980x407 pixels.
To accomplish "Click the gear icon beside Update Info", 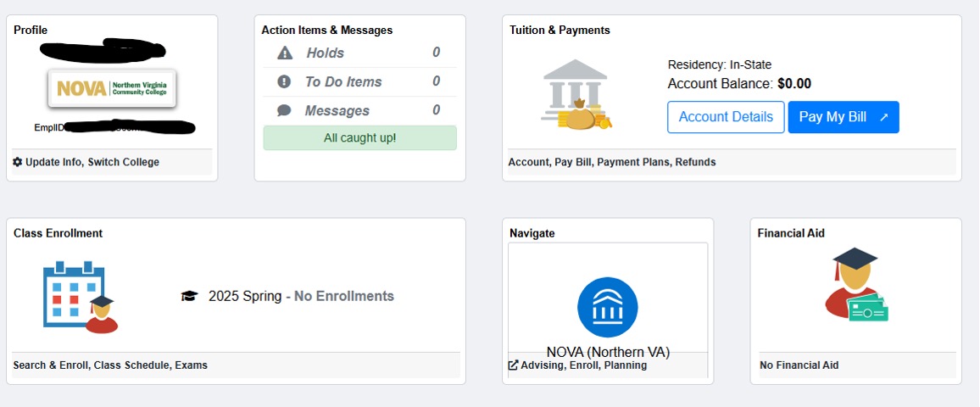I will pyautogui.click(x=18, y=162).
